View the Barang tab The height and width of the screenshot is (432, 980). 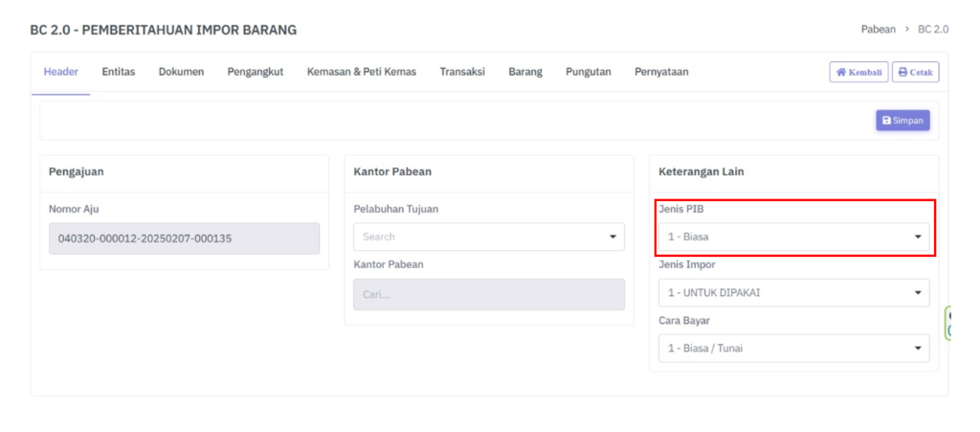click(x=525, y=72)
